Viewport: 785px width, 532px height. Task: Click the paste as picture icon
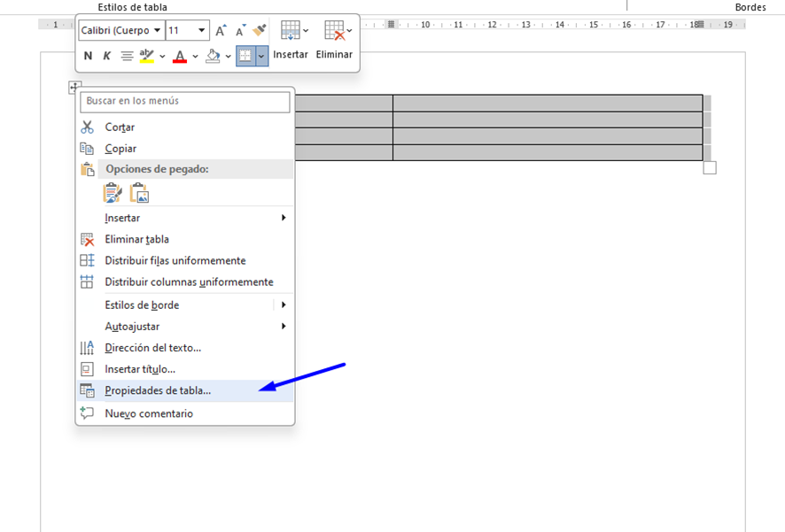(x=139, y=193)
